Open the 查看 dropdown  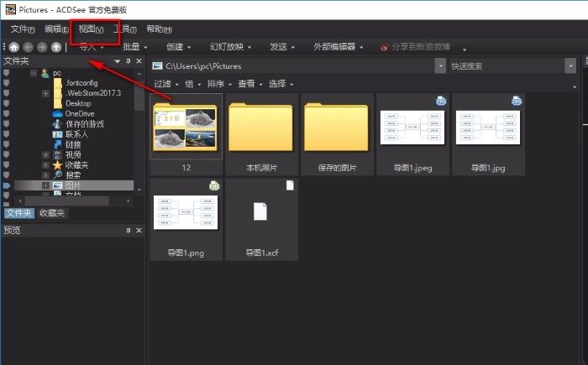pos(250,84)
